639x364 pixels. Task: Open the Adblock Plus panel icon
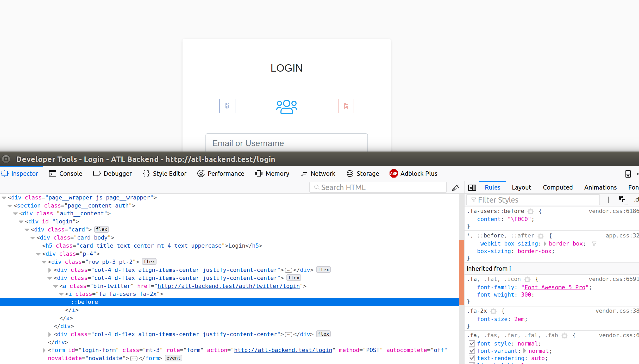pos(393,173)
